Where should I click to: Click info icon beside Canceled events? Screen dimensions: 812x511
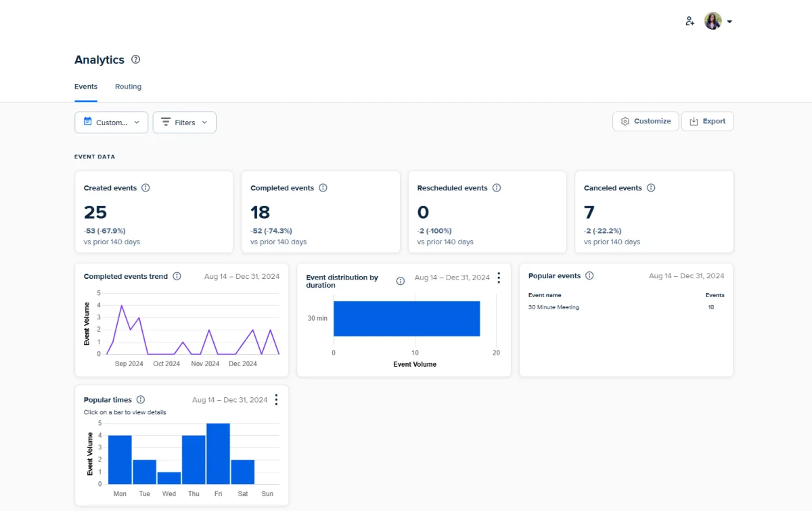[651, 188]
